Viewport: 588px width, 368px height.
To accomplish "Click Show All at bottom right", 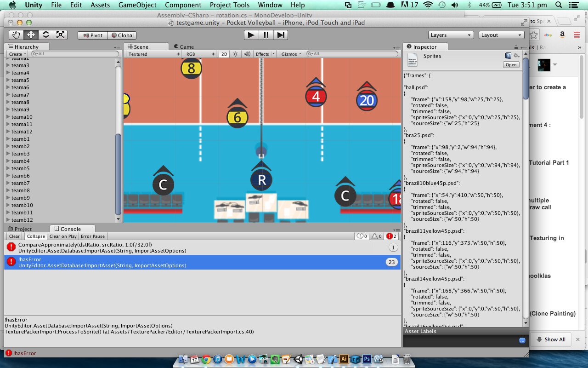I will click(x=551, y=339).
